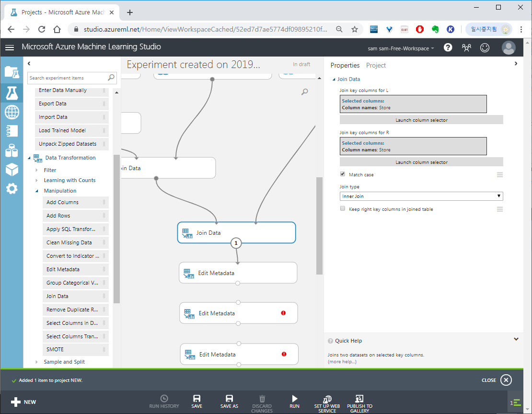Collapse the Properties pane with right arrow
Viewport: 532px width, 414px height.
[516, 63]
